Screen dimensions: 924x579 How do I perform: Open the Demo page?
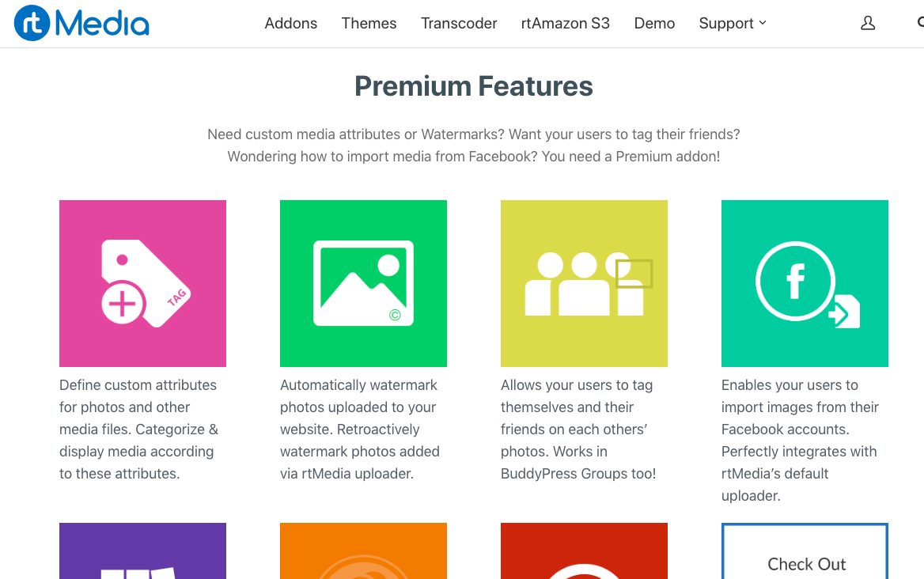(x=654, y=24)
